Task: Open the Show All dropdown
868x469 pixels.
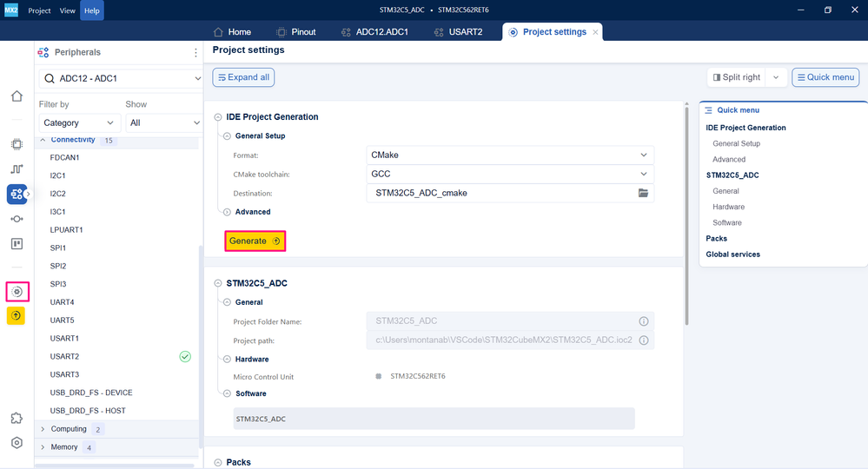Action: [x=164, y=122]
